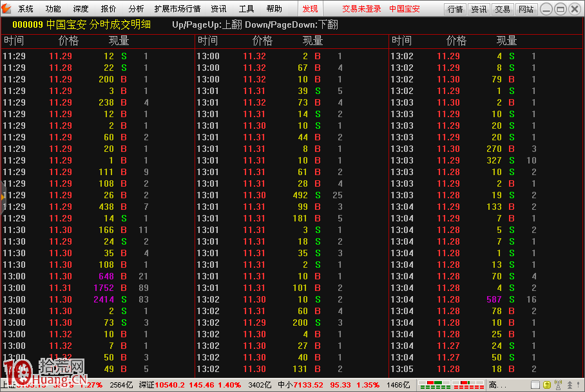Image resolution: width=585 pixels, height=392 pixels.
Task: Open the 资讯 menu in the menu bar
Action: (x=218, y=9)
